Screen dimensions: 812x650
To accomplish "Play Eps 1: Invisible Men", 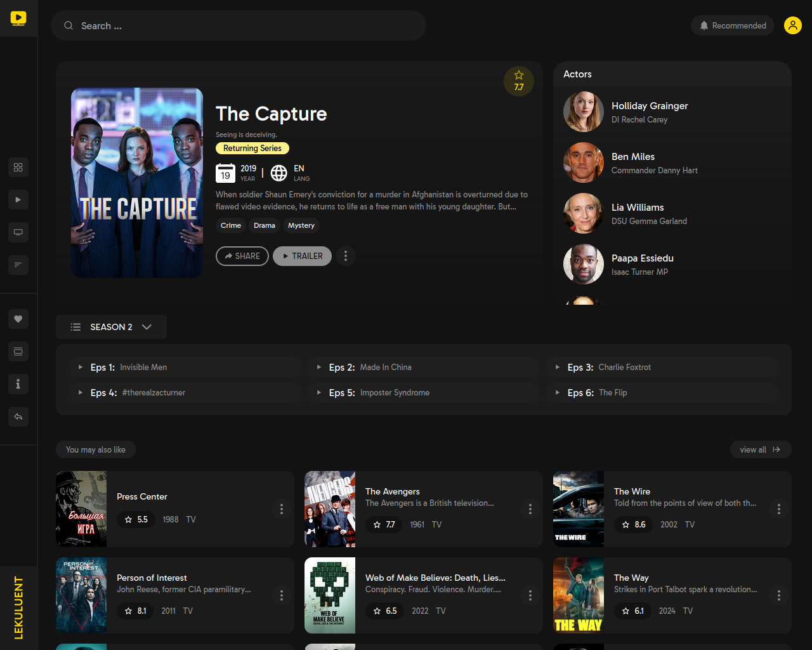I will point(184,367).
